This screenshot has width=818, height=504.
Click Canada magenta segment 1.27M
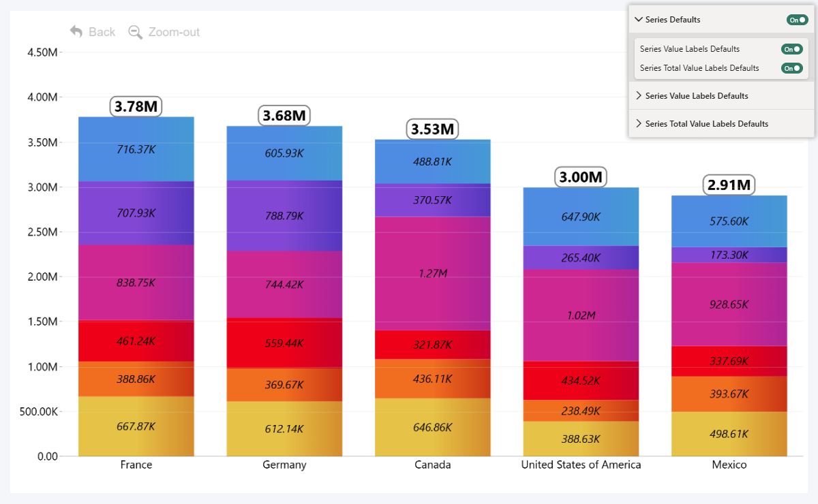point(433,273)
